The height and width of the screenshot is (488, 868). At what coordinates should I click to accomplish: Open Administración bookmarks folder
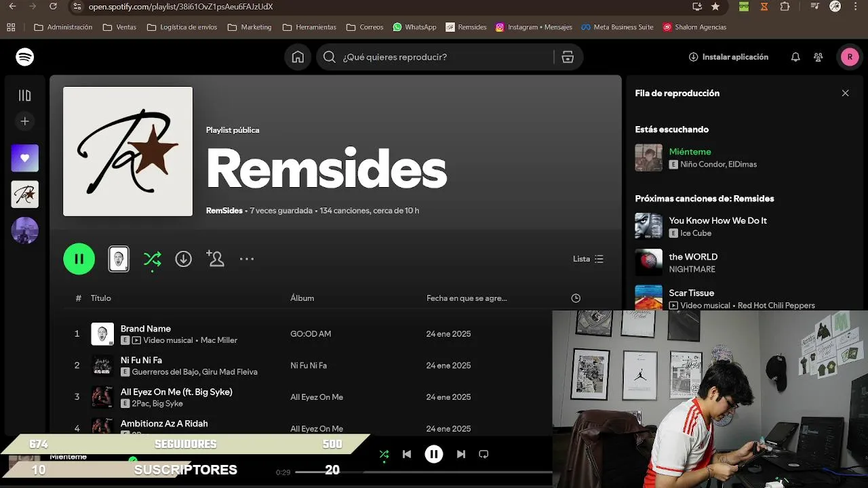[x=63, y=27]
